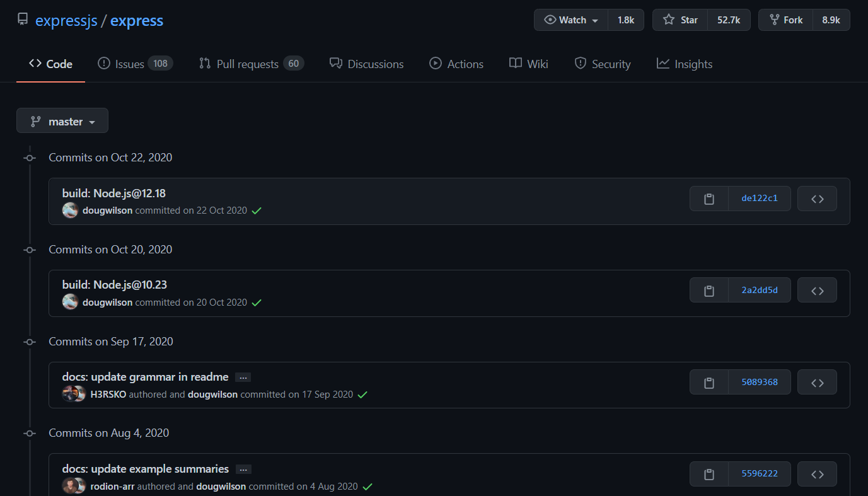
Task: Browse repository at commit 5089368
Action: tap(817, 382)
